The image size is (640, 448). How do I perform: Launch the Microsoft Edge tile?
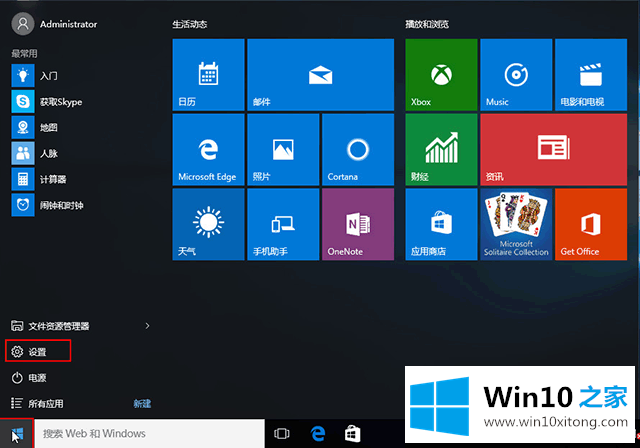(x=208, y=149)
